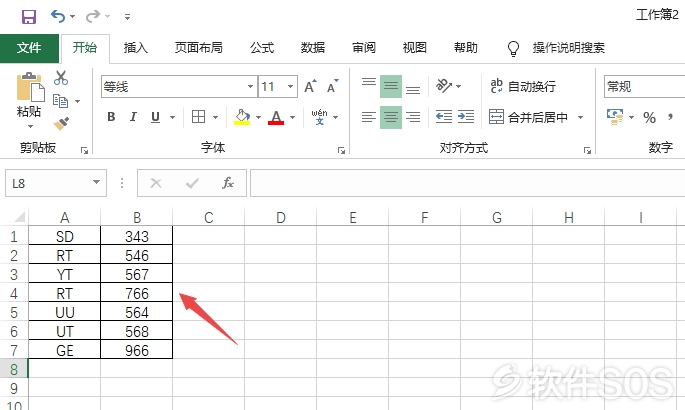Switch to the 帮助 tab
685x410 pixels.
coord(466,48)
